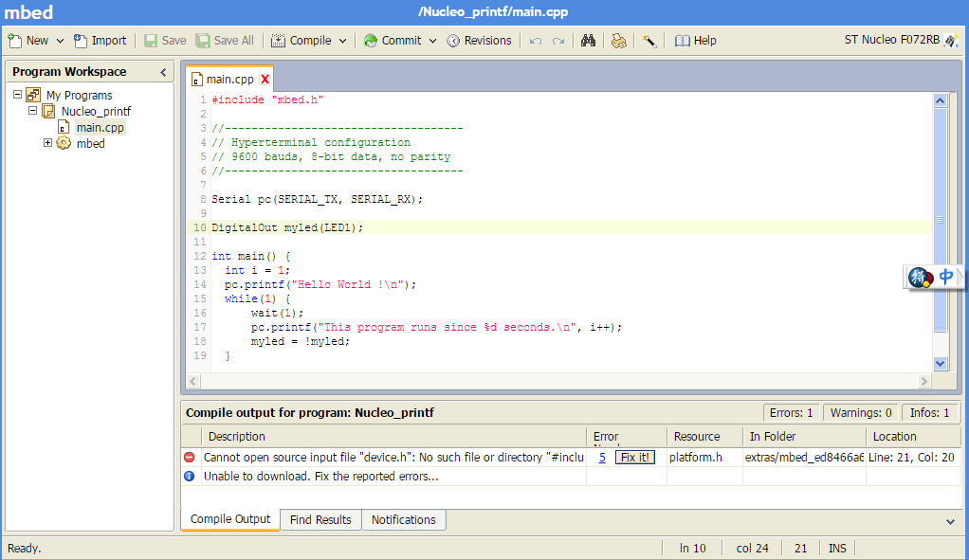969x560 pixels.
Task: Collapse the Program Workspace panel
Action: [x=163, y=72]
